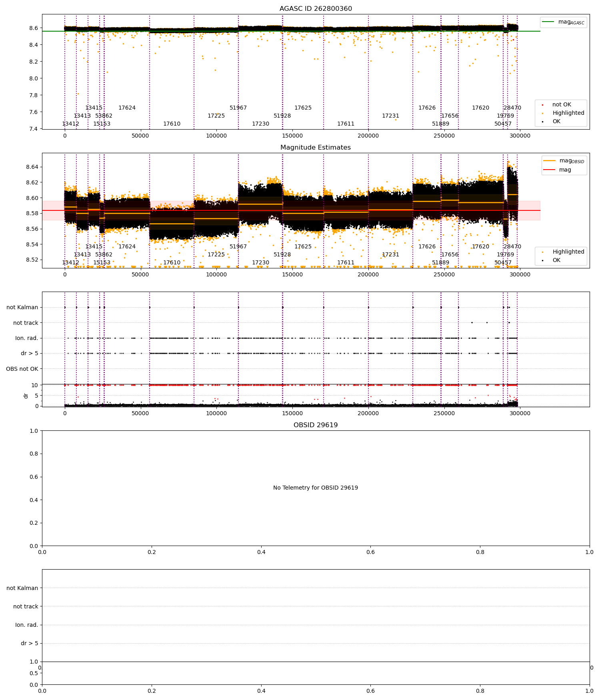The image size is (600, 700).
Task: Click the 7.4 y-axis tick label
Action: [34, 129]
